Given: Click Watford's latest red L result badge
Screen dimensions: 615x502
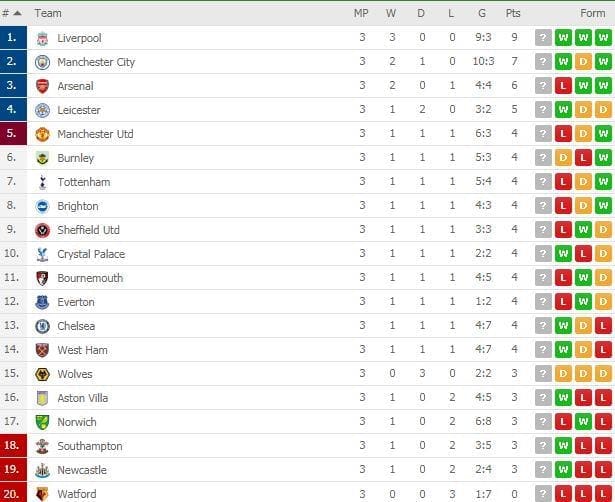Looking at the screenshot, I should click(604, 493).
